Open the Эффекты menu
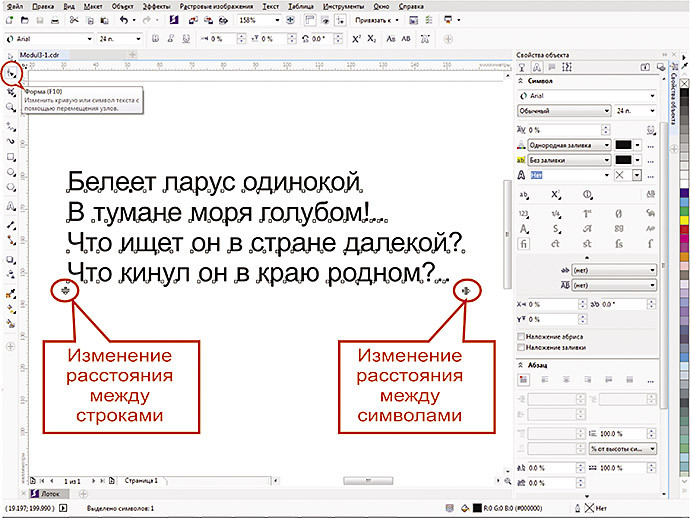The image size is (690, 518). (155, 5)
